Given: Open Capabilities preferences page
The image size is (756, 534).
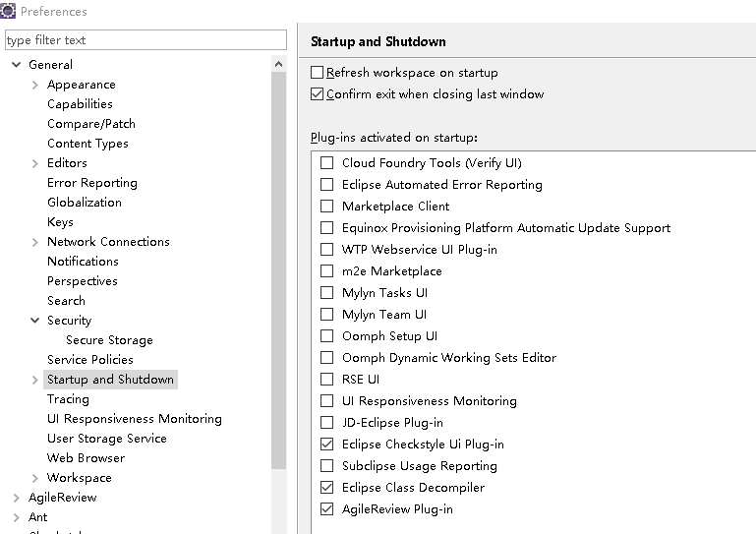Looking at the screenshot, I should click(80, 103).
